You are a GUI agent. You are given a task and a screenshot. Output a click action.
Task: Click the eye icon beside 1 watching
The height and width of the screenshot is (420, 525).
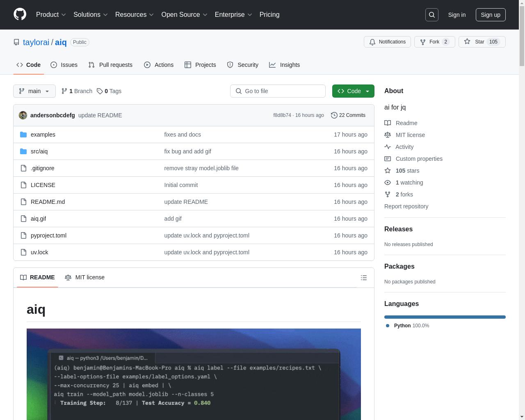coord(388,183)
